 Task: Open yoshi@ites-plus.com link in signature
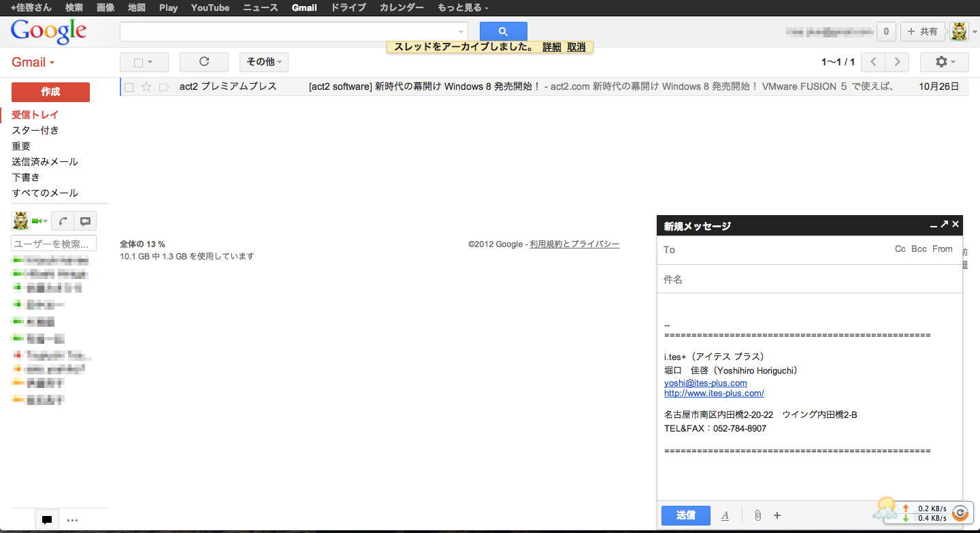[x=706, y=383]
